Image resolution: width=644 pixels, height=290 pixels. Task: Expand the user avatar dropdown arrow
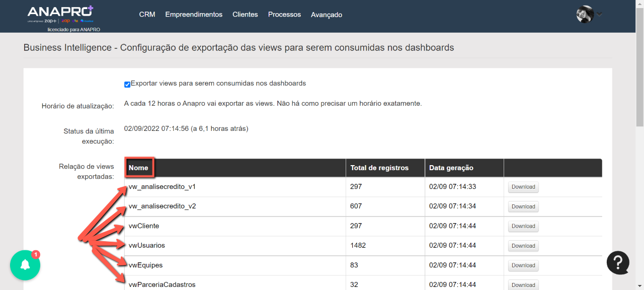599,14
